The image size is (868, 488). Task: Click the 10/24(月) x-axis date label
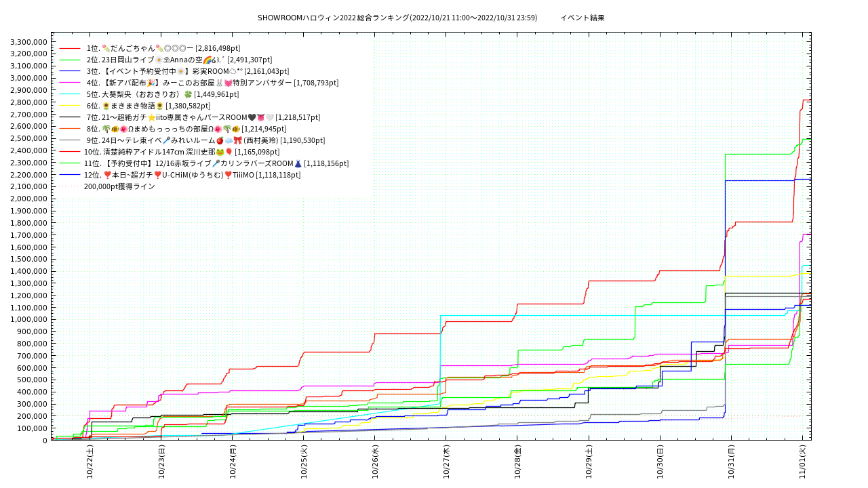pos(233,462)
